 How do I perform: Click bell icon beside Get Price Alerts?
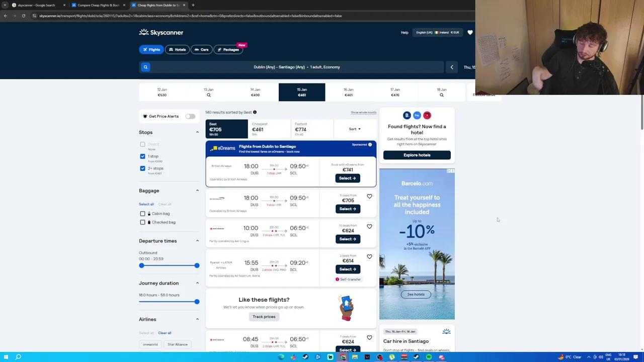coord(145,116)
